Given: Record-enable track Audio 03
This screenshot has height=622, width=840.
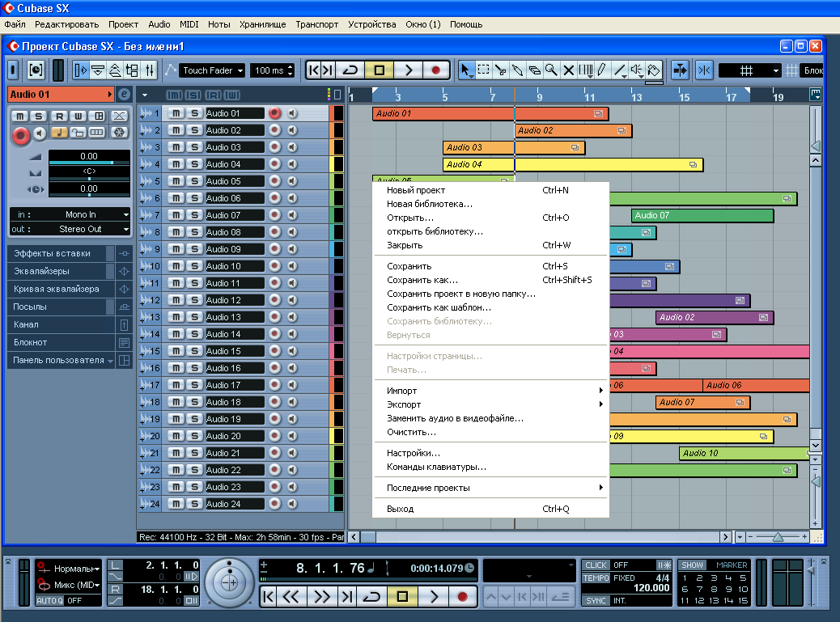Looking at the screenshot, I should [x=275, y=147].
